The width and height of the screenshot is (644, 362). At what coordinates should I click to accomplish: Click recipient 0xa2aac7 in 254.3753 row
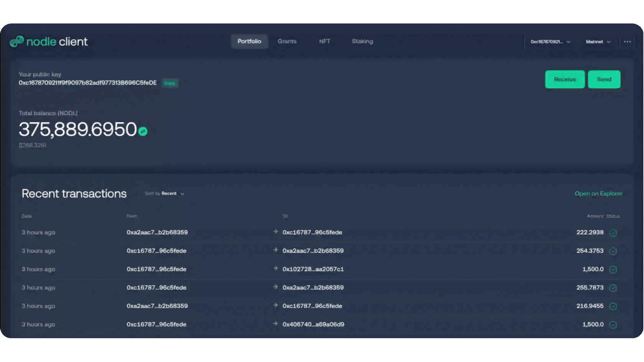pos(313,251)
